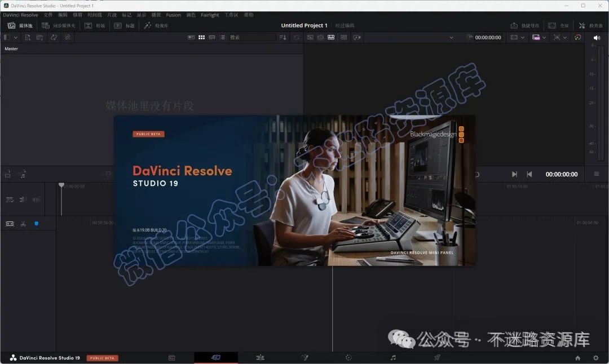Click the bypass color and Fusion icon
The image size is (609, 364).
[557, 37]
